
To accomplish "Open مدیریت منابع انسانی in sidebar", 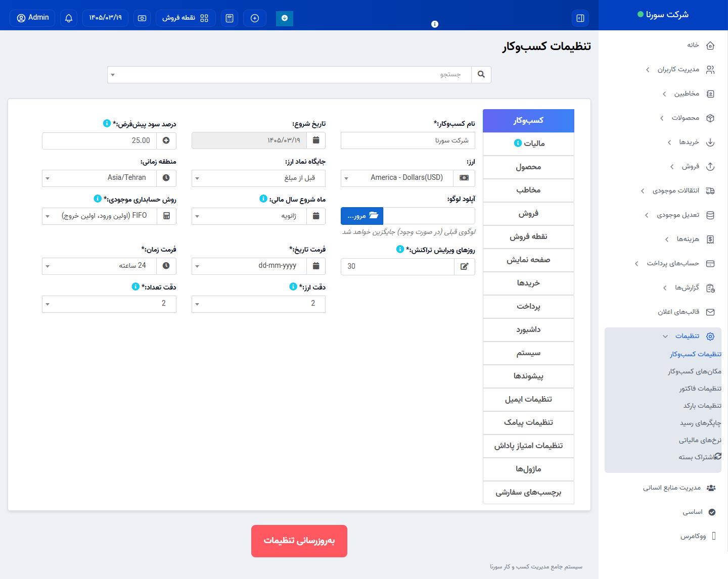I will pos(679,488).
